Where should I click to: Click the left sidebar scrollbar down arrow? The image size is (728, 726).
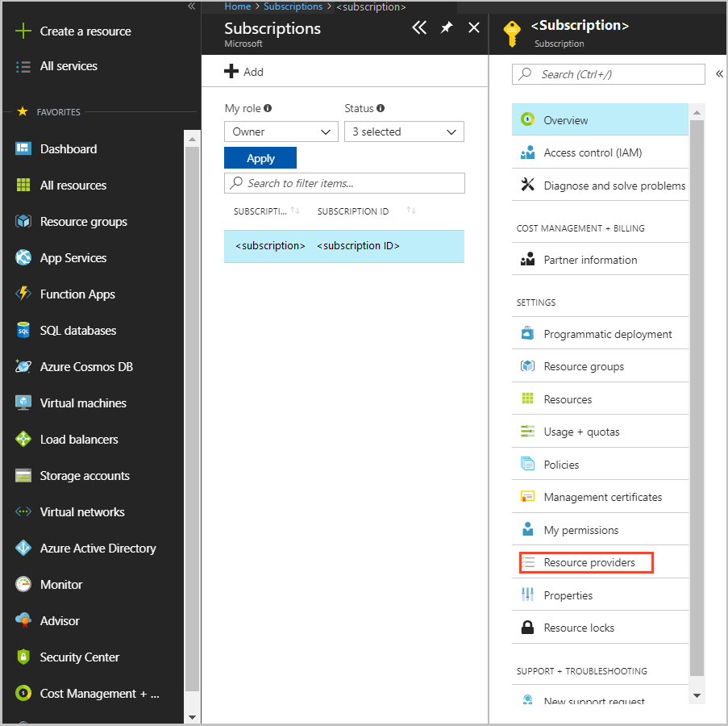(x=192, y=716)
